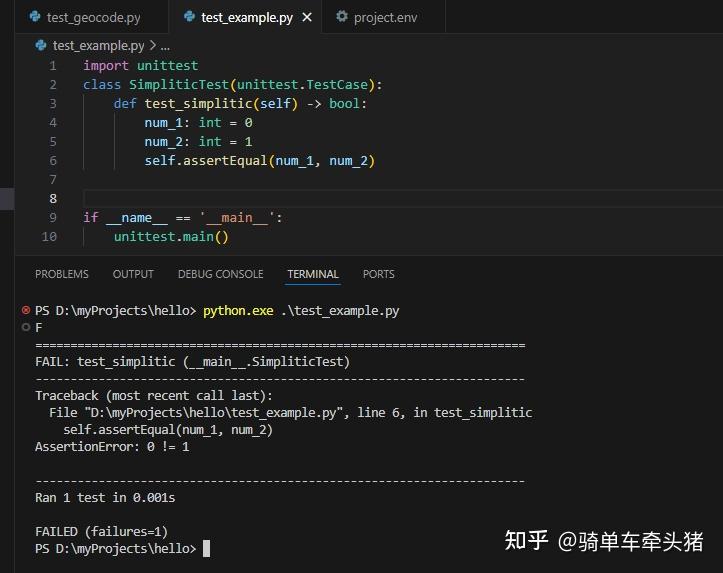Click 'num_2: int = 1' code line
This screenshot has width=723, height=573.
[198, 142]
